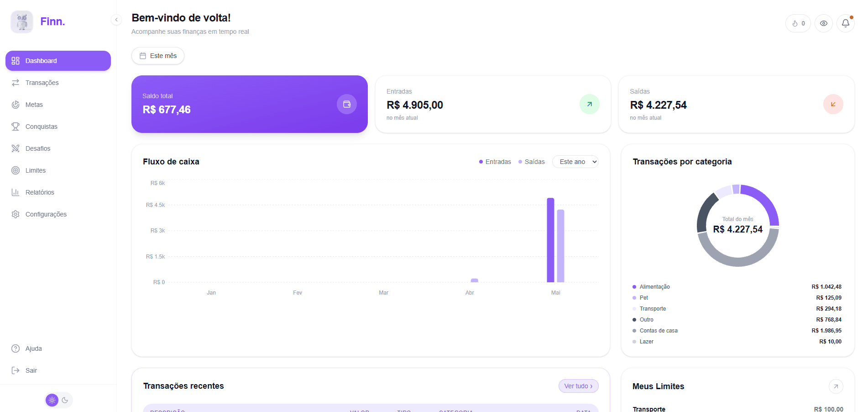
Task: Click the Mai Entradas bar
Action: pos(551,240)
